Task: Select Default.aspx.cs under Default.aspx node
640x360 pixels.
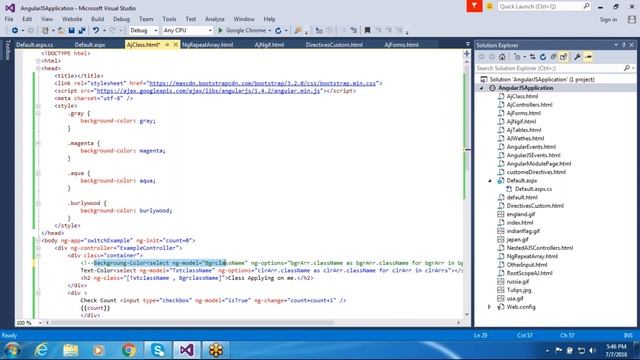Action: point(533,189)
